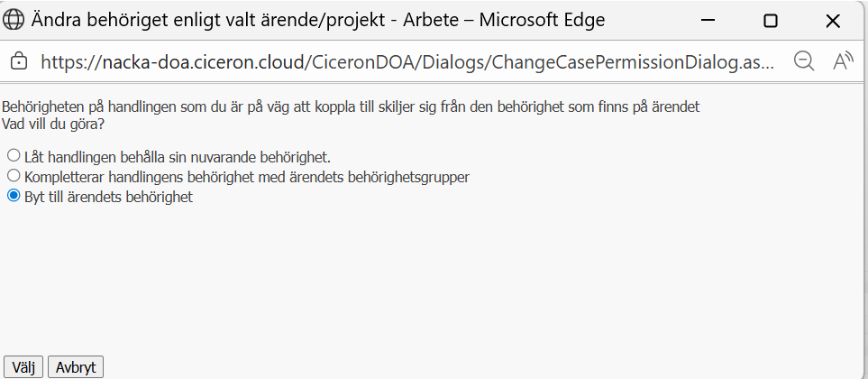Screen dimensions: 868x379
Task: Click the globe icon in the title bar
Action: [x=15, y=20]
